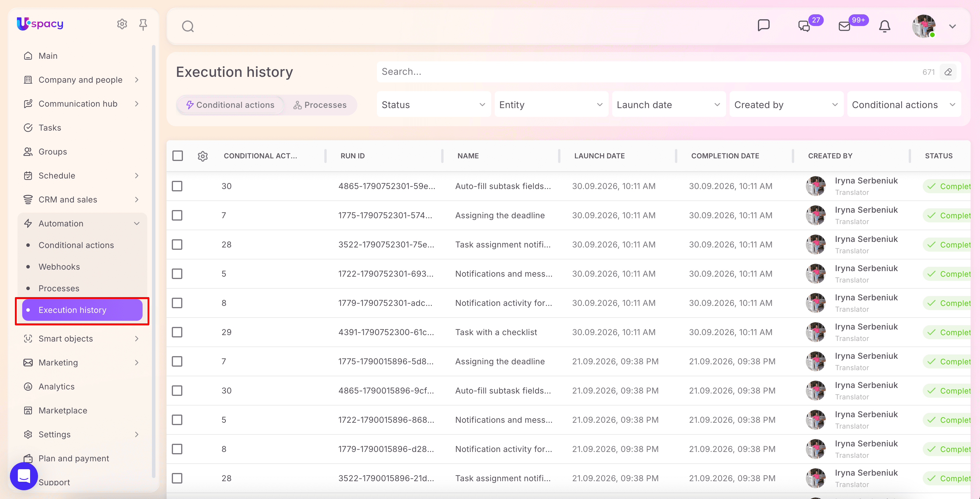
Task: Select Execution history in sidebar
Action: pos(82,310)
